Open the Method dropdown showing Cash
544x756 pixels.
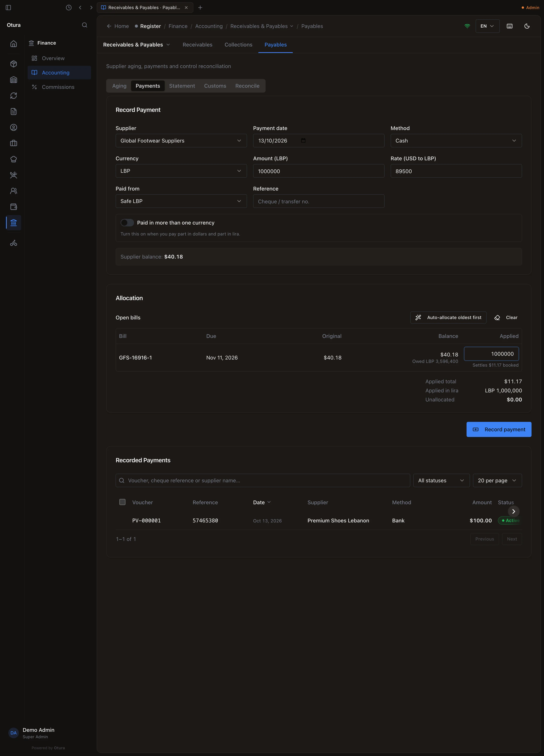[x=456, y=141]
